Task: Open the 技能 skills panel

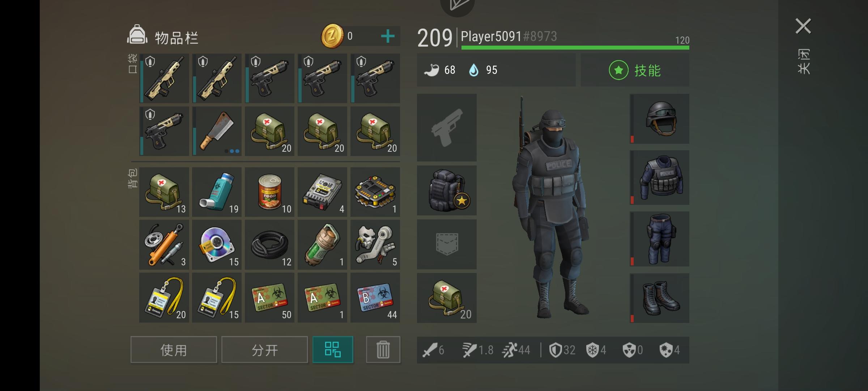Action: coord(635,70)
